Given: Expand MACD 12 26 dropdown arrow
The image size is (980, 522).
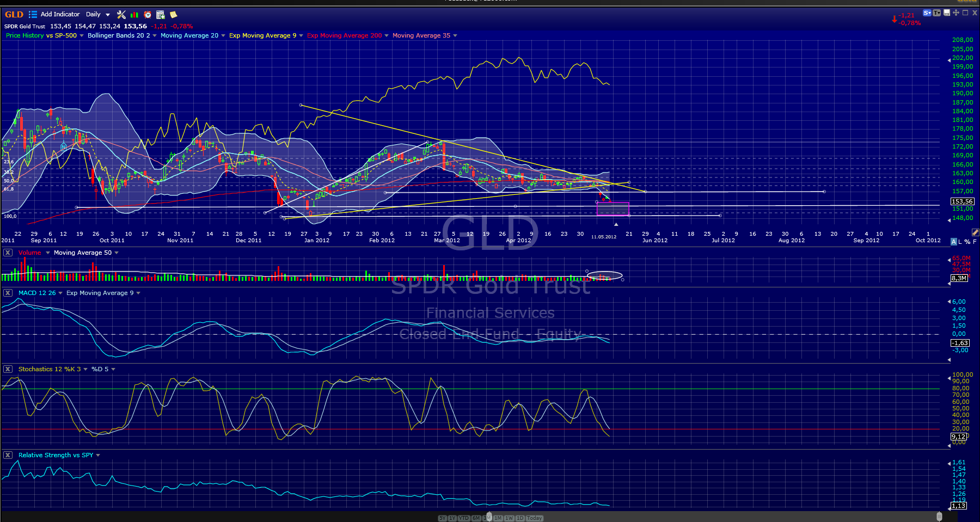Looking at the screenshot, I should 60,293.
